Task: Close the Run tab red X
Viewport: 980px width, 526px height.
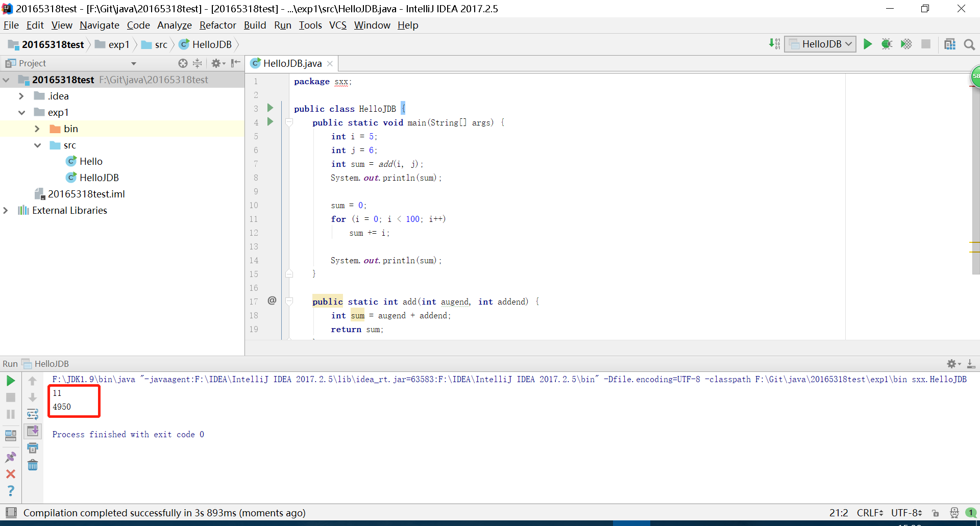Action: tap(11, 474)
